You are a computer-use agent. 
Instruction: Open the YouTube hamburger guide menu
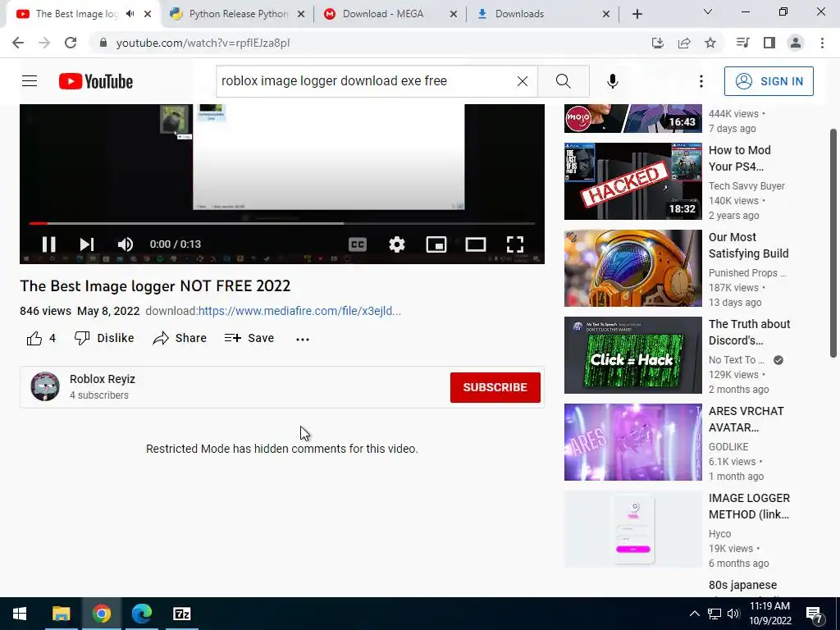(30, 81)
